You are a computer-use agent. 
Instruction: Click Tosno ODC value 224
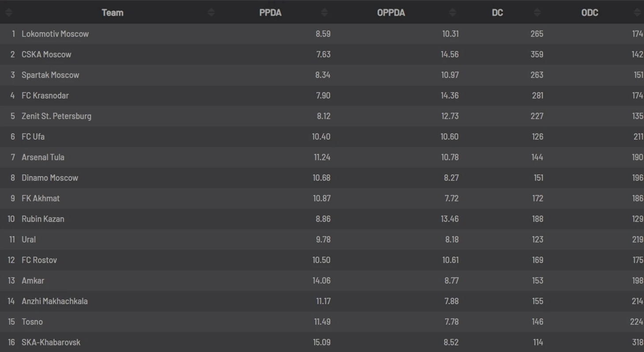click(637, 322)
